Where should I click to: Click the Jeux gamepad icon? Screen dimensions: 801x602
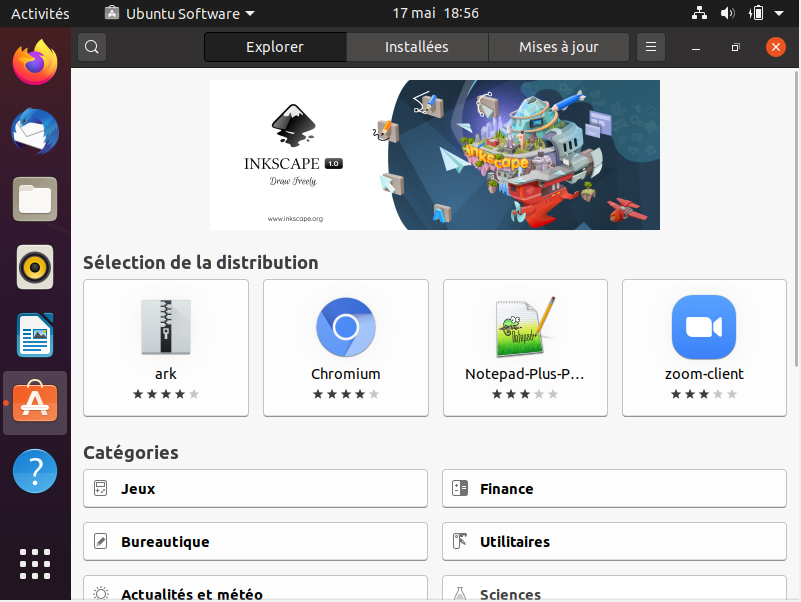point(101,489)
